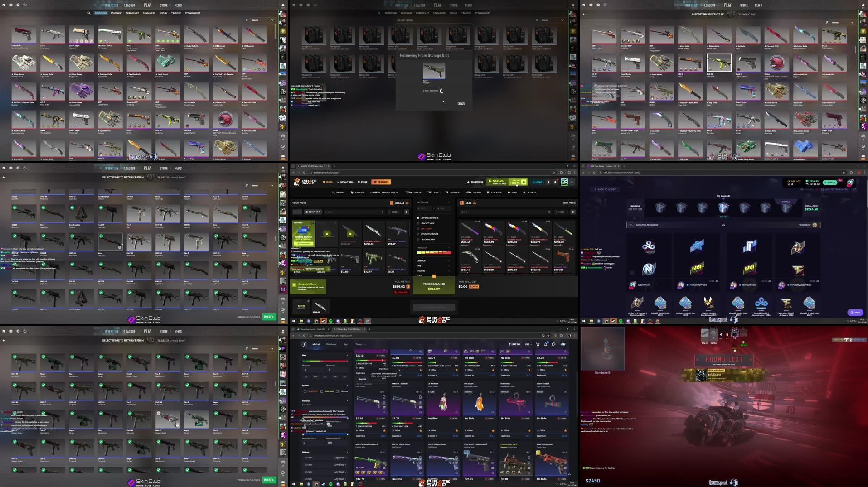Click the CSFloat logo icon
Image resolution: width=868 pixels, height=487 pixels.
point(304,344)
